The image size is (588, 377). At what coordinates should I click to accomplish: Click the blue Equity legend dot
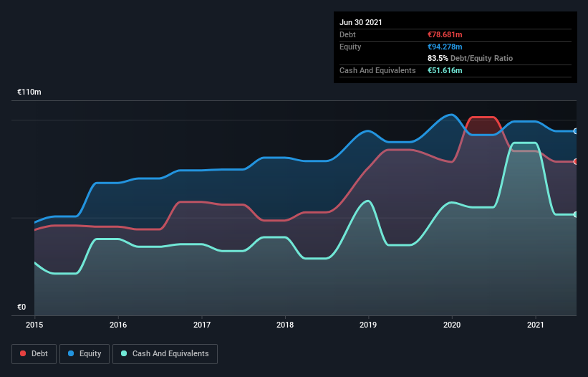coord(71,353)
